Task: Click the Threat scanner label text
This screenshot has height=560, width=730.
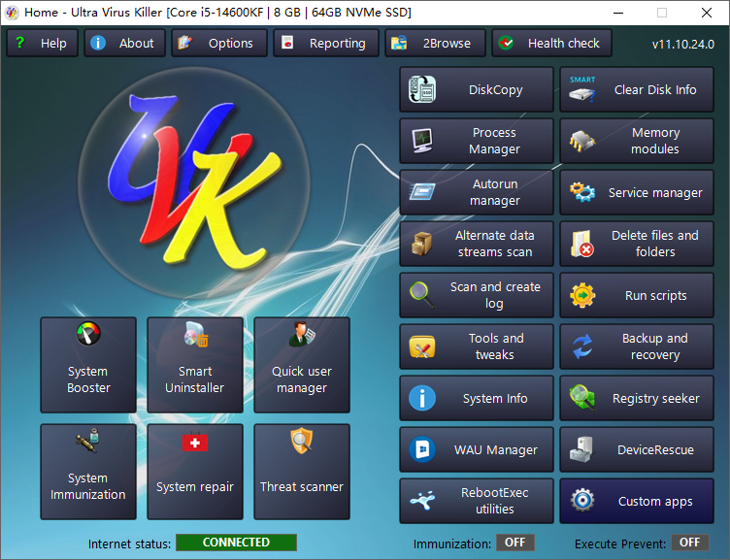Action: click(x=302, y=486)
